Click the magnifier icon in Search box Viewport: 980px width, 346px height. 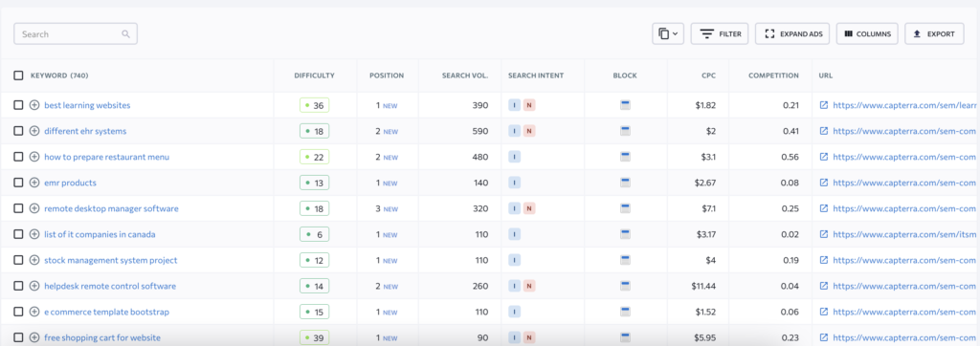(x=125, y=33)
